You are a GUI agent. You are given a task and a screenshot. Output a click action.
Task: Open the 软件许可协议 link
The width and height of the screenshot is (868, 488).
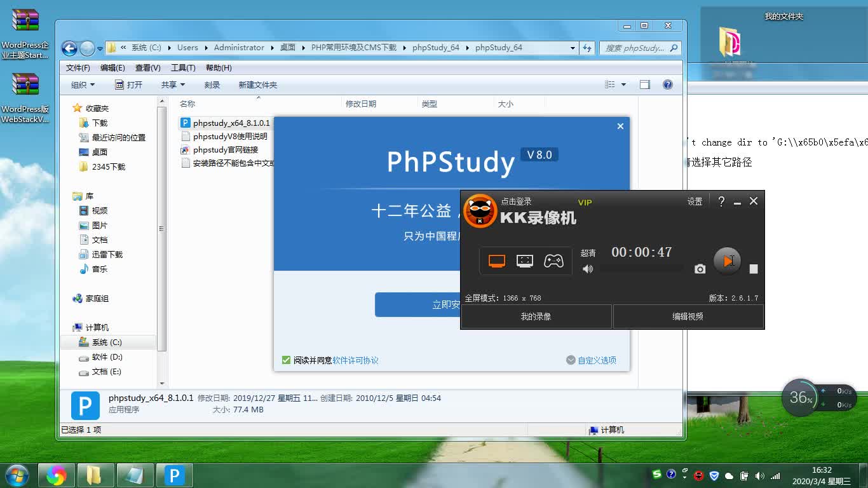point(355,360)
